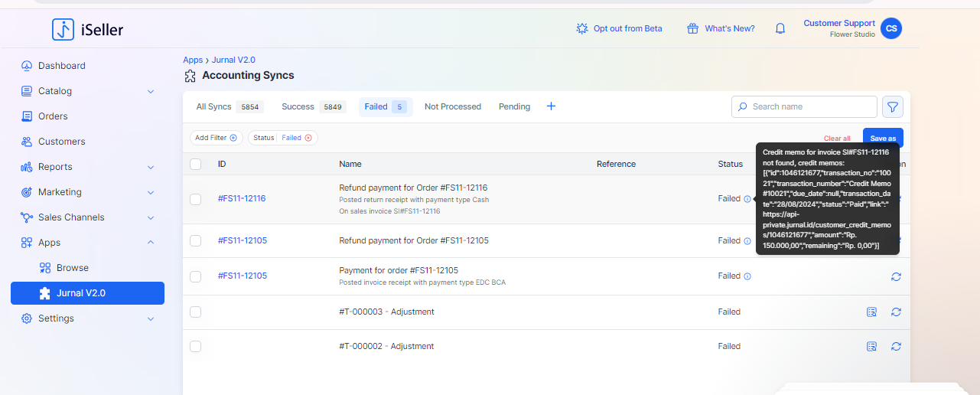
Task: Click the Reference column header
Action: 616,164
